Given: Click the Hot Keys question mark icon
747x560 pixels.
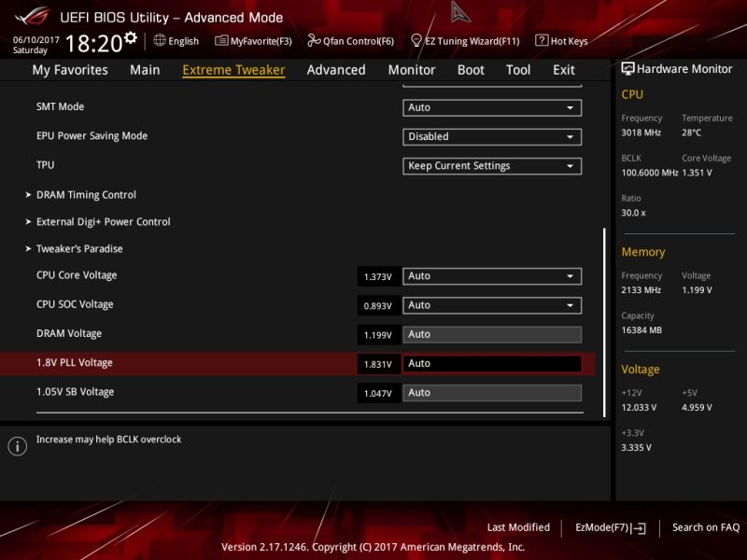Looking at the screenshot, I should tap(542, 40).
